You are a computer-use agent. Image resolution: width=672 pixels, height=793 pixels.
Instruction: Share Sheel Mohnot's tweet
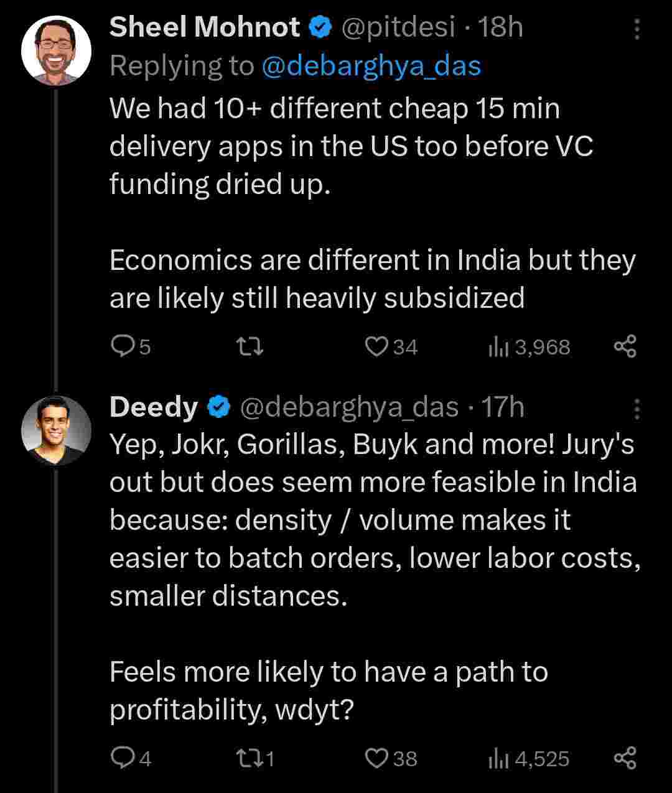click(625, 346)
